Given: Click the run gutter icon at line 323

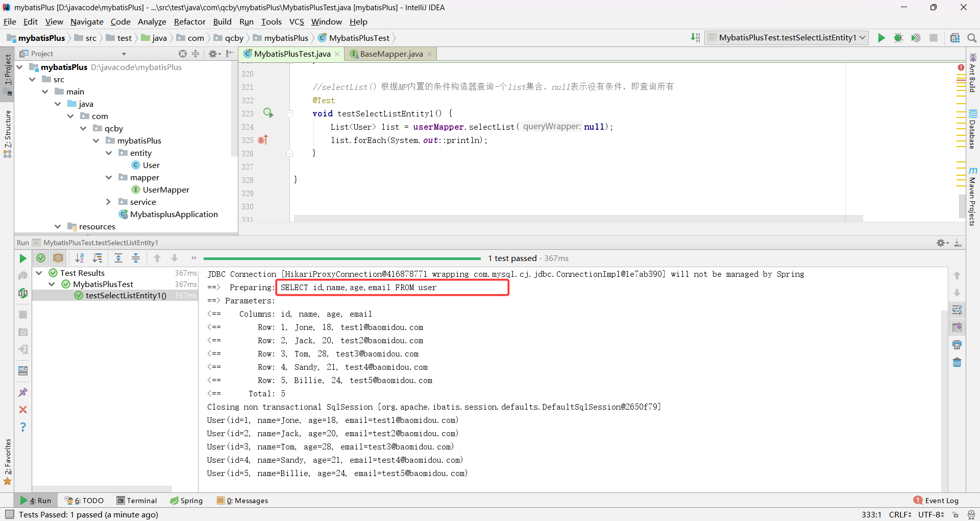Looking at the screenshot, I should click(268, 113).
